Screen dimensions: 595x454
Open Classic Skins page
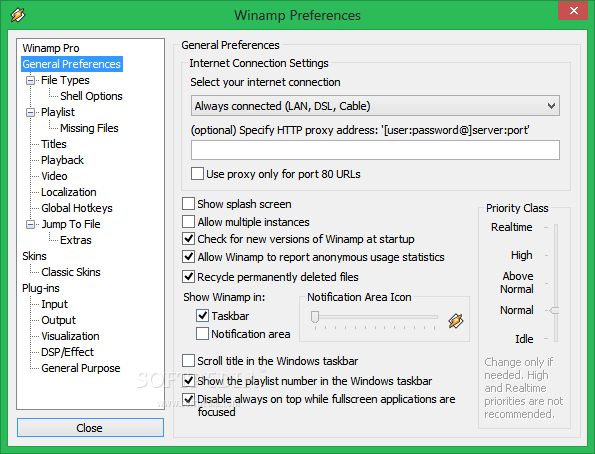click(71, 272)
